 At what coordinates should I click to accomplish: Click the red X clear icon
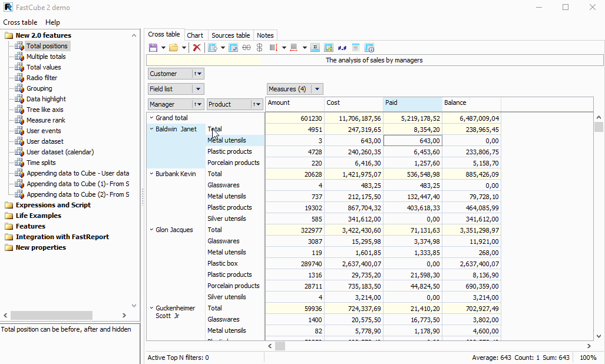(197, 48)
